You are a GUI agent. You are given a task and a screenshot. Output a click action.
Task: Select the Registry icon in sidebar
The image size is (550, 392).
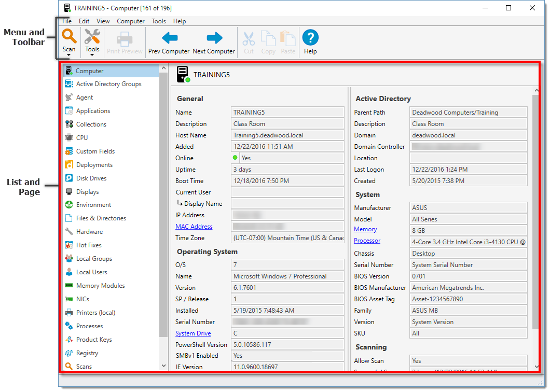[x=69, y=353]
